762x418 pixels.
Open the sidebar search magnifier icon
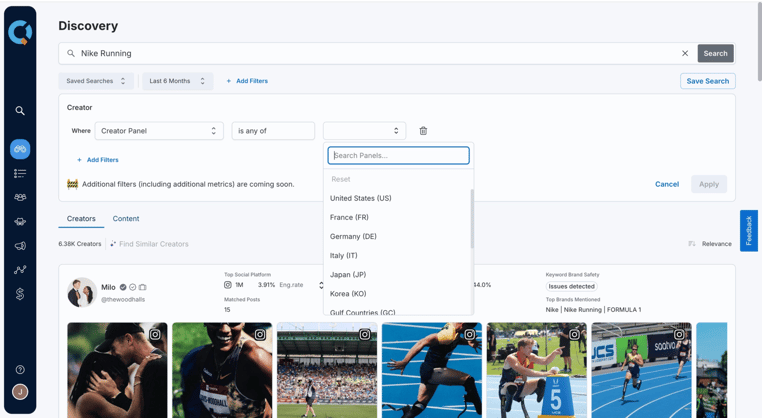point(20,111)
